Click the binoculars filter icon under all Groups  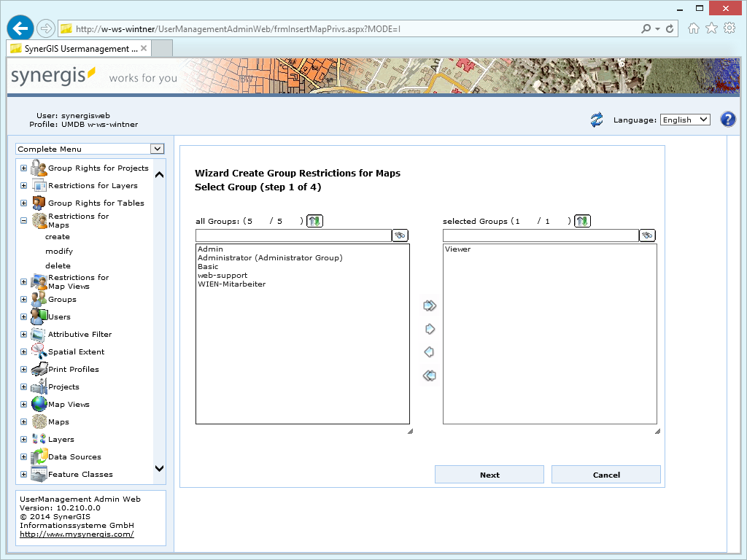pyautogui.click(x=400, y=235)
